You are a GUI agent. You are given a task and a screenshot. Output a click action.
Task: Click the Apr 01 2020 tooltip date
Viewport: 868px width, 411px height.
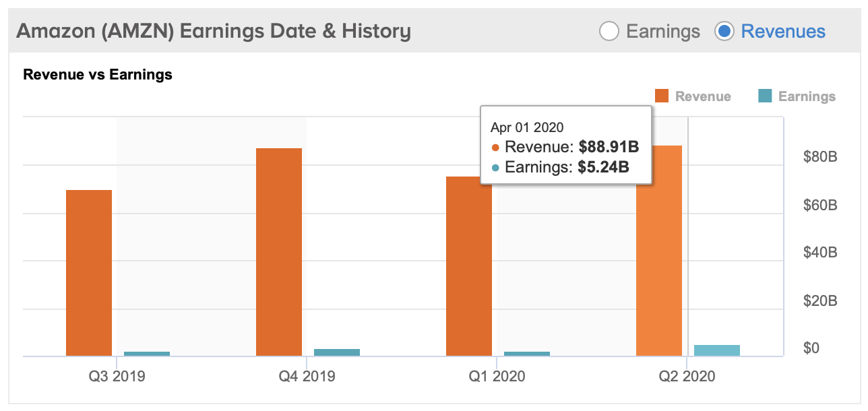point(527,127)
